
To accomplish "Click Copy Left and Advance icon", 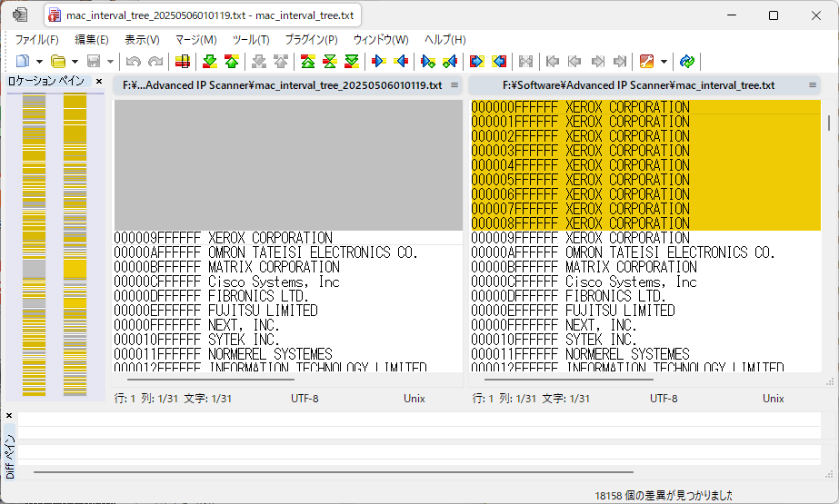I will (450, 62).
